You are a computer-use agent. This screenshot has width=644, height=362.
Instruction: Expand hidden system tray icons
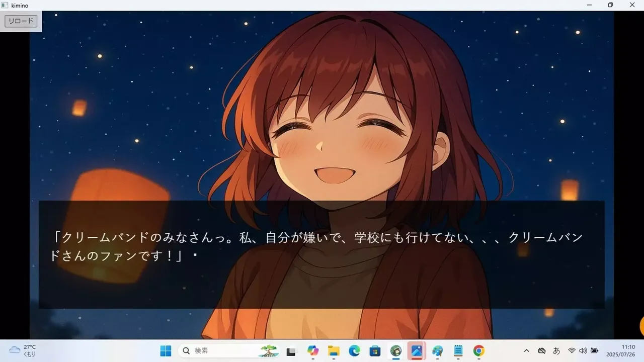527,350
